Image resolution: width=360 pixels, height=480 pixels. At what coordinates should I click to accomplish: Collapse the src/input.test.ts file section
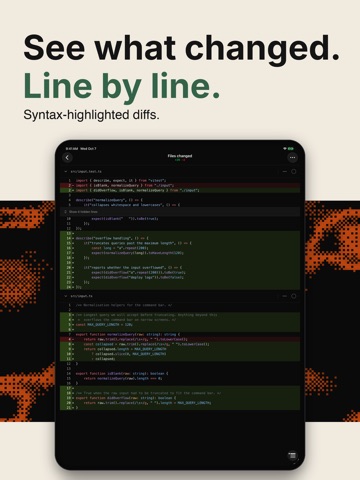point(66,171)
